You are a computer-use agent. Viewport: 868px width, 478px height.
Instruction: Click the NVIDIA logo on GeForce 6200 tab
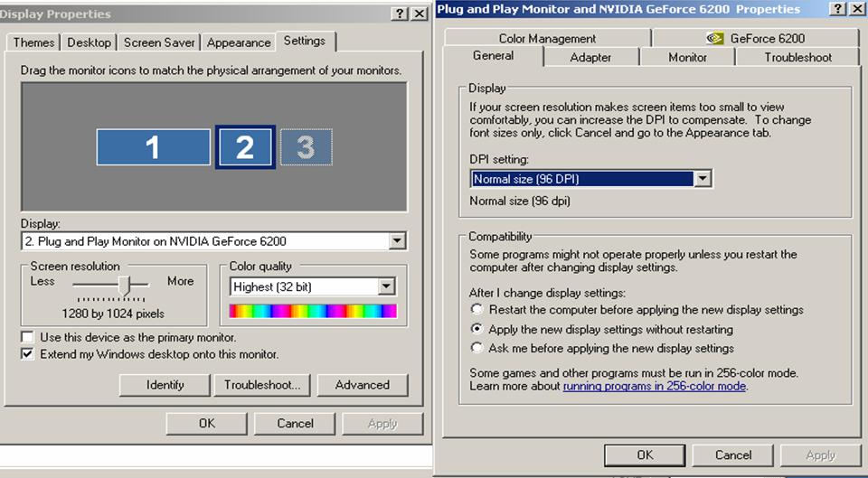pos(715,38)
